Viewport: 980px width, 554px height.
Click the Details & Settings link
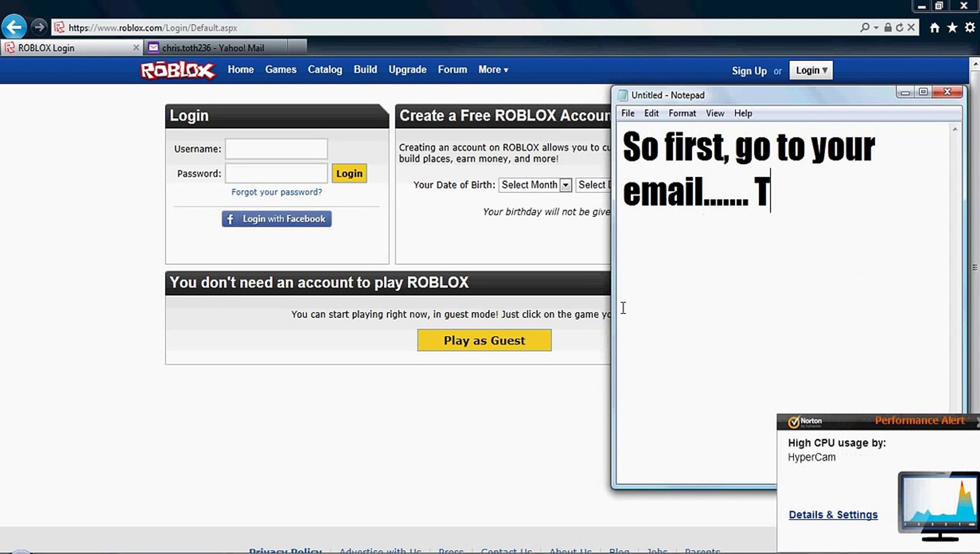click(x=833, y=515)
